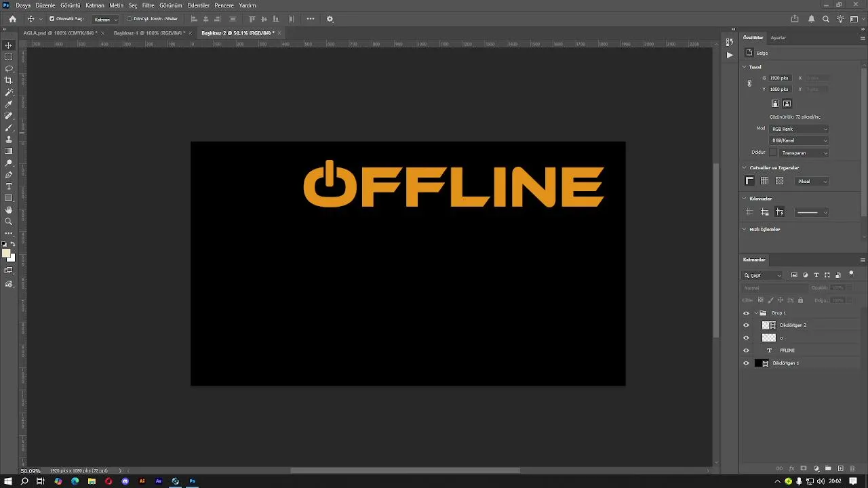
Task: Enable the Dönüşt. Kontr. Göster checkbox
Action: (130, 19)
